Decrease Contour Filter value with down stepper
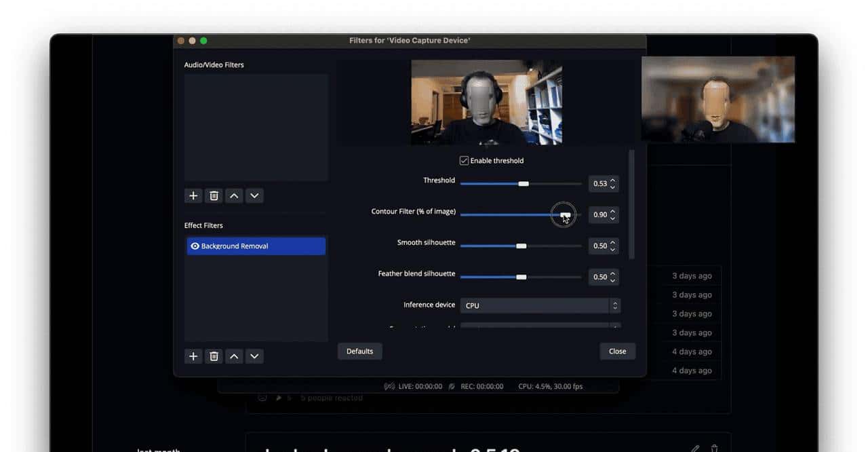868x452 pixels. point(613,218)
